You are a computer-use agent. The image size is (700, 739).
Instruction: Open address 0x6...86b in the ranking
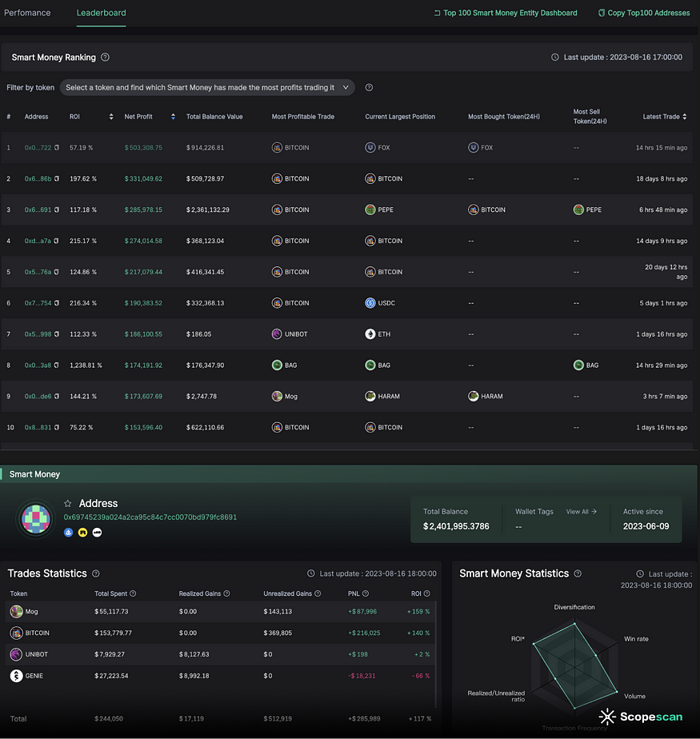click(38, 179)
